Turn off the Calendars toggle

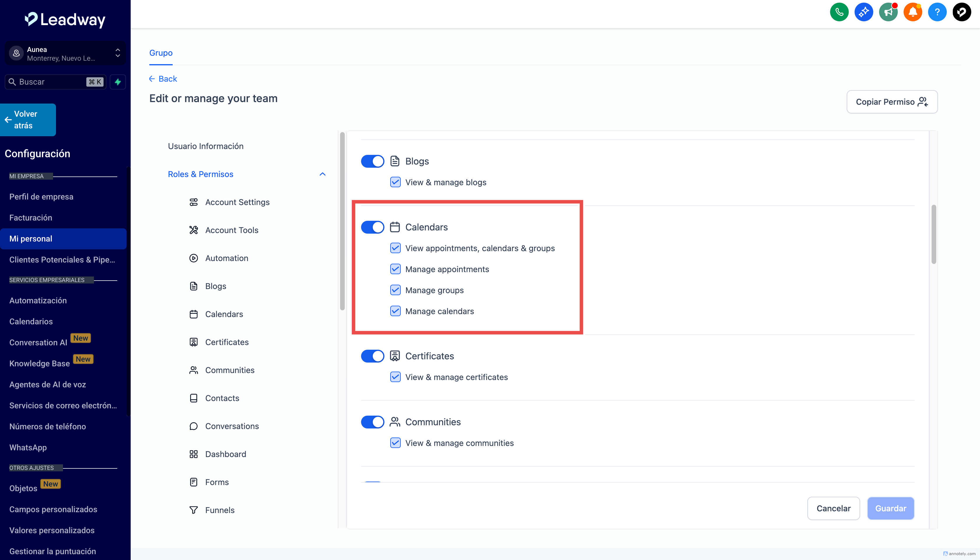pos(372,227)
